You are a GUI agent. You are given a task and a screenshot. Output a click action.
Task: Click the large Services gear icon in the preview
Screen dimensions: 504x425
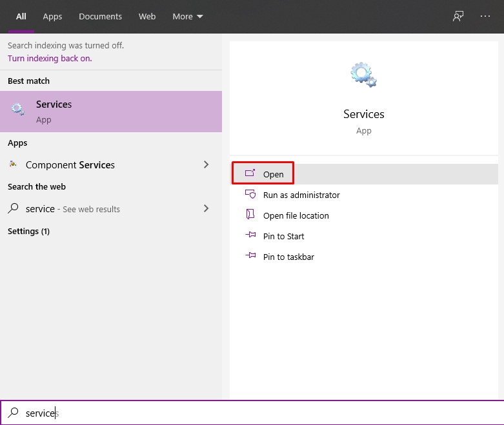click(363, 75)
